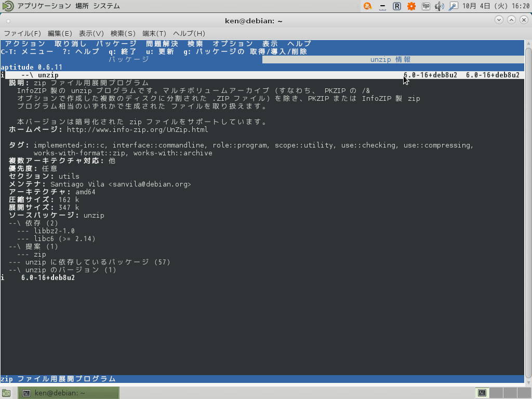Switch to the パッケージ view tab
532x399 pixels.
tap(129, 59)
